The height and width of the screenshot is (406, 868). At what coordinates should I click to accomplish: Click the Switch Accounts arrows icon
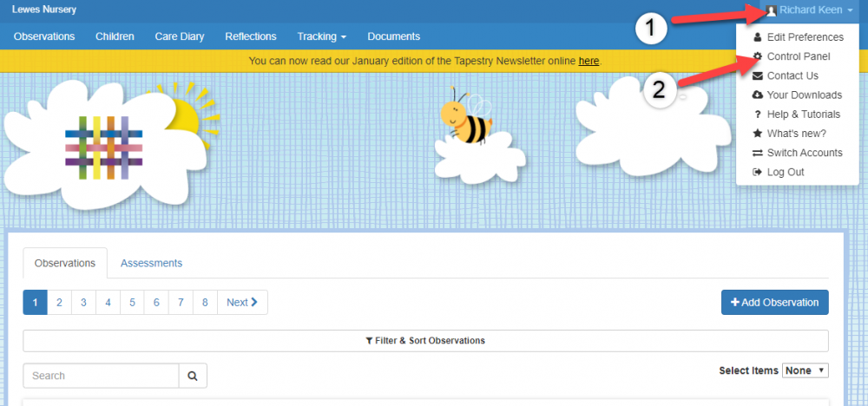pos(757,153)
